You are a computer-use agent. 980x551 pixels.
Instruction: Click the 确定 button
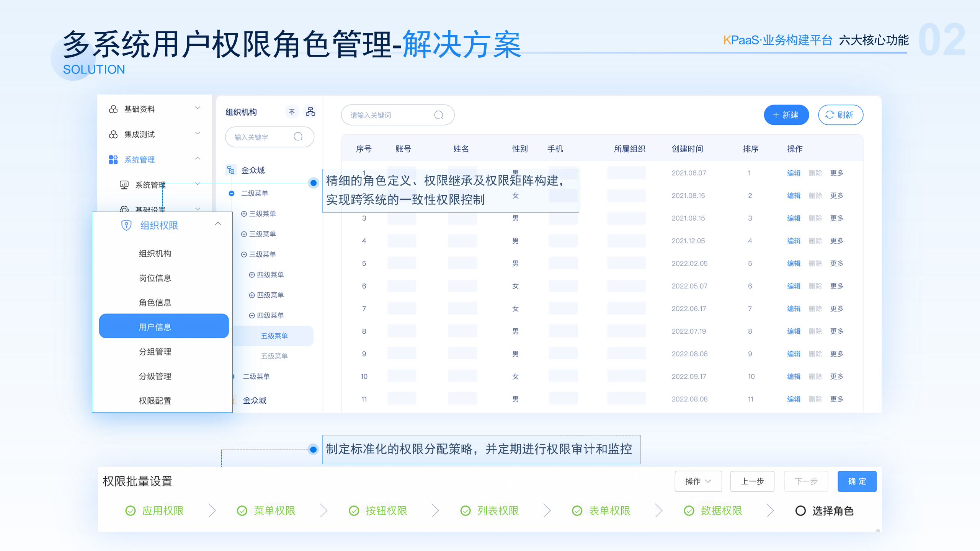[857, 481]
